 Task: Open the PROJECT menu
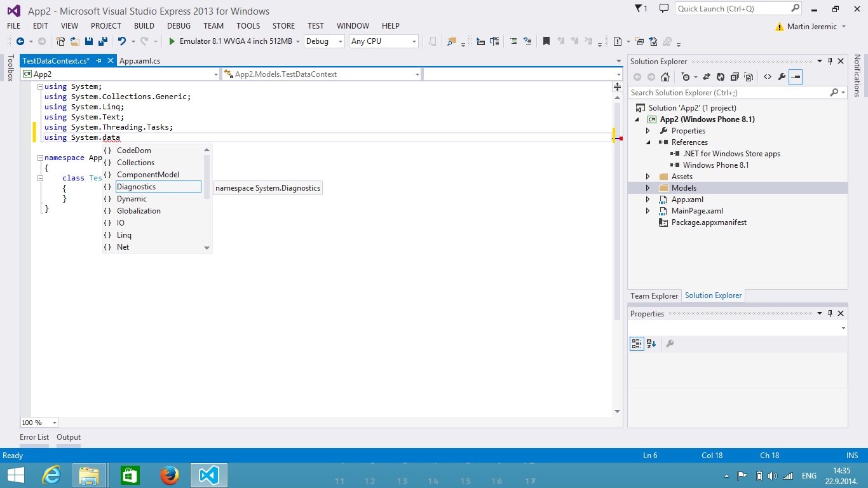pyautogui.click(x=106, y=26)
